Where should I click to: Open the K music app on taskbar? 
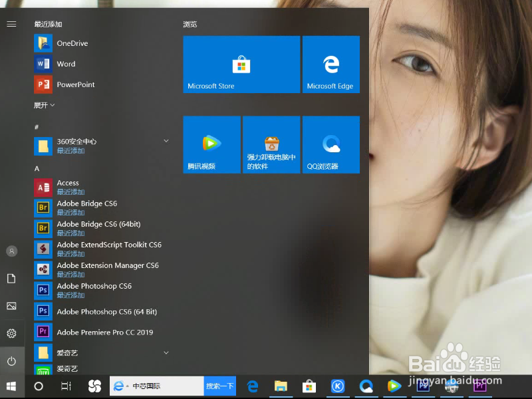coord(338,386)
